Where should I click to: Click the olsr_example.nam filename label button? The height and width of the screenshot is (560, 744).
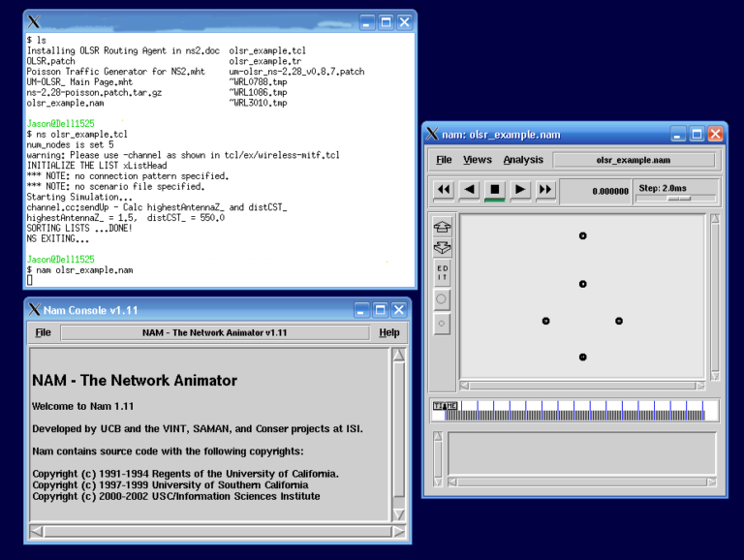(635, 160)
